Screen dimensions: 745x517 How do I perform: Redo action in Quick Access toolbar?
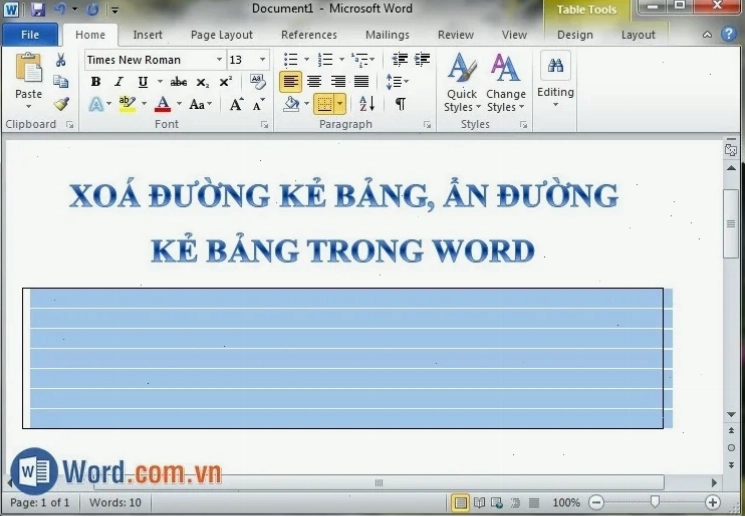tap(93, 9)
